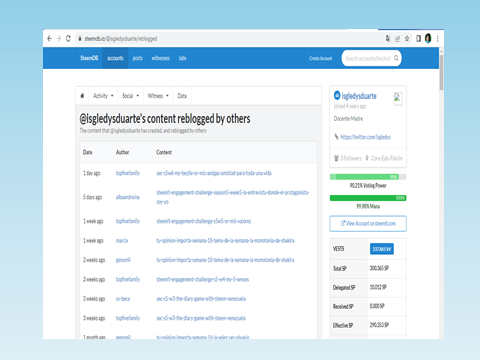Click the Date column header
Screen dimensions: 480x360
[x=88, y=152]
